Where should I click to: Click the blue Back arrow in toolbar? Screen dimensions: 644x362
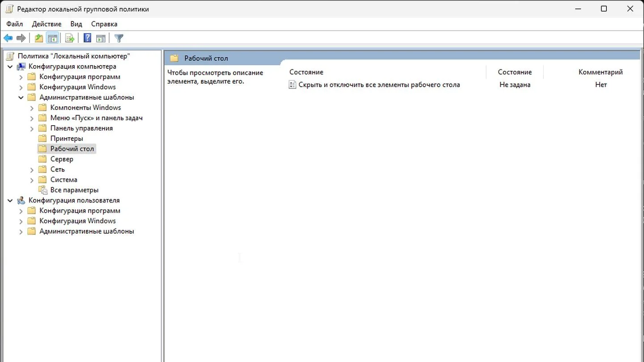pos(8,38)
